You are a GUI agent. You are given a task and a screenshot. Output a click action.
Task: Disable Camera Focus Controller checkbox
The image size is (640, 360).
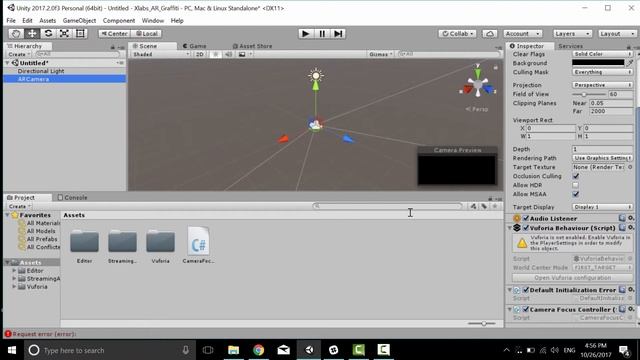(x=526, y=309)
